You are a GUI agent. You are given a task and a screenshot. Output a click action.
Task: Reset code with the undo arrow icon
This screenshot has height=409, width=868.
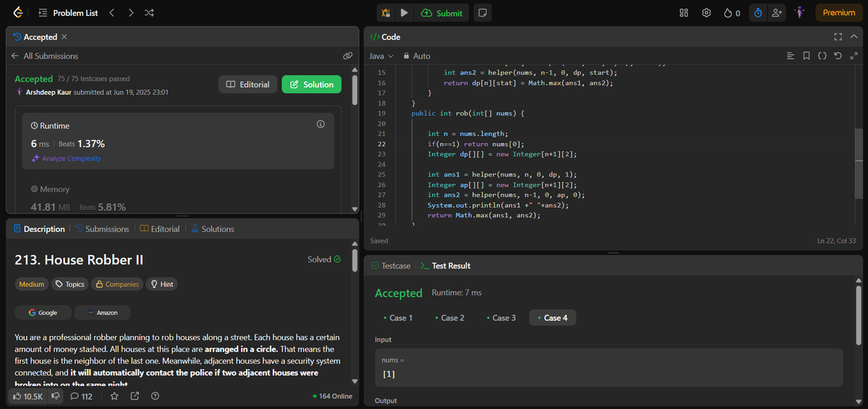[x=838, y=56]
